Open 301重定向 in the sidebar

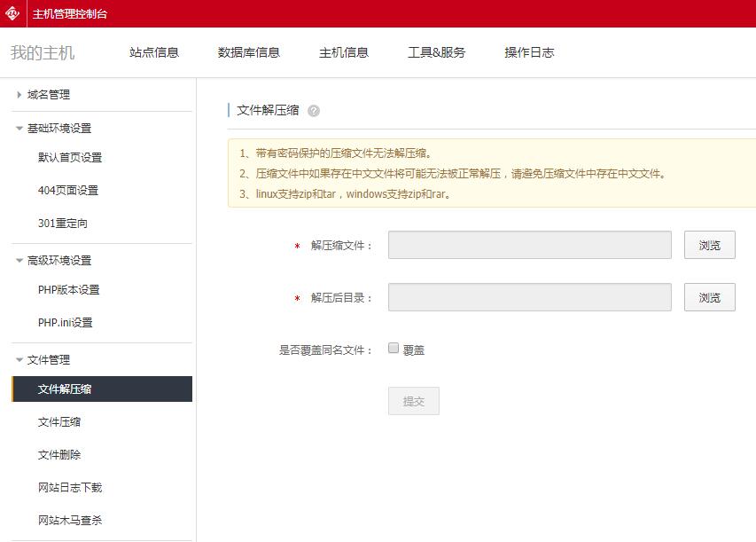[x=63, y=223]
